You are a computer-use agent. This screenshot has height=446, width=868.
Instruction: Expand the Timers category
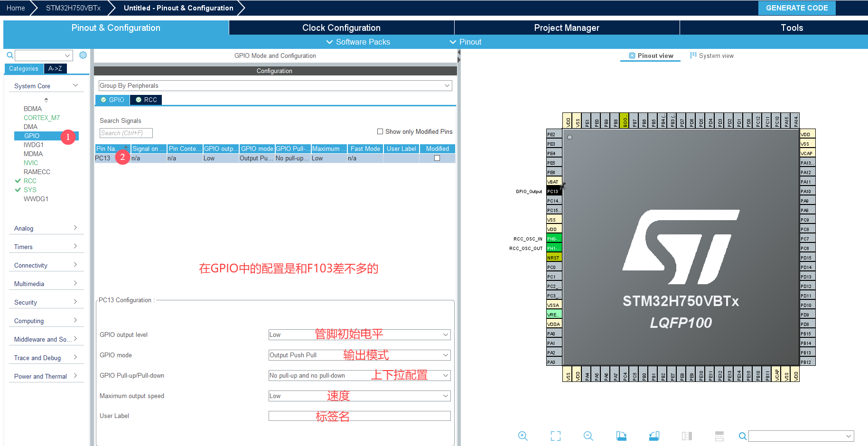pos(46,247)
